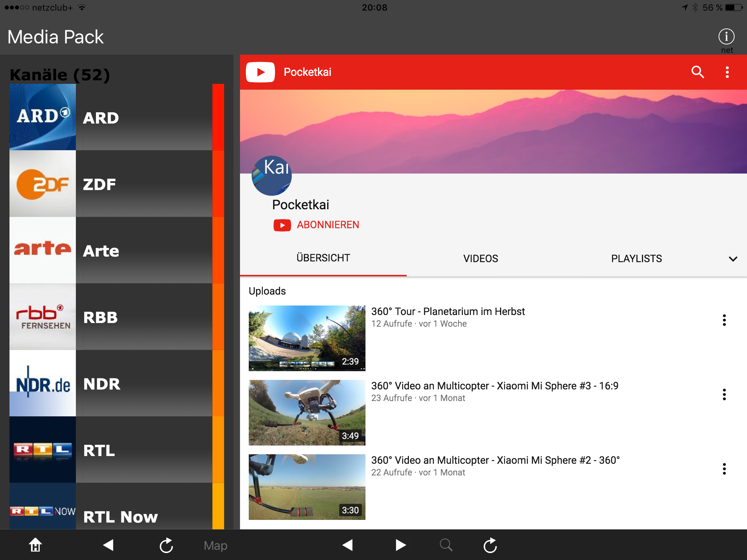
Task: Go home via bottom toolbar house icon
Action: 35,545
